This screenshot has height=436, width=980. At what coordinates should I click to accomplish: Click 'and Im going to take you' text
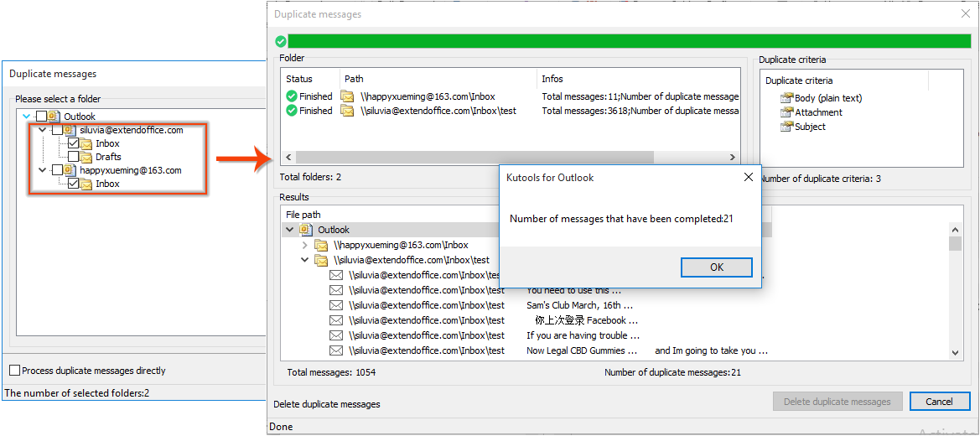point(711,350)
